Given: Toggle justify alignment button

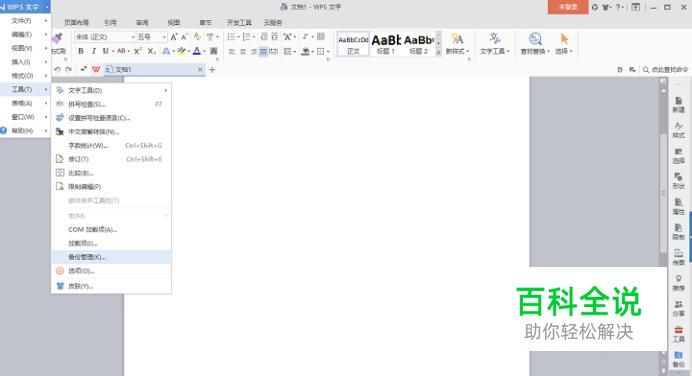Looking at the screenshot, I should 263,52.
